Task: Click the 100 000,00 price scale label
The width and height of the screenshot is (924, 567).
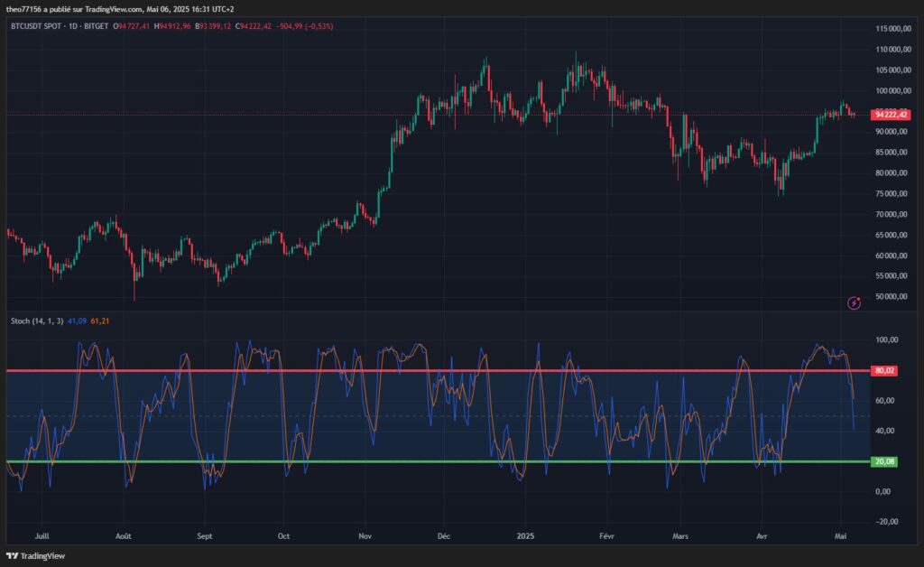Action: point(892,90)
